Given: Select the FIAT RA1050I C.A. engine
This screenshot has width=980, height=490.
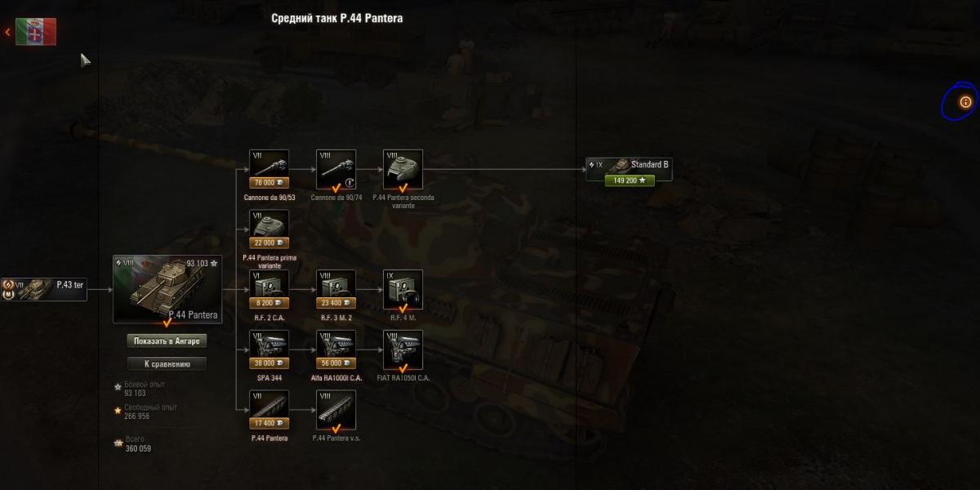Looking at the screenshot, I should [x=403, y=350].
